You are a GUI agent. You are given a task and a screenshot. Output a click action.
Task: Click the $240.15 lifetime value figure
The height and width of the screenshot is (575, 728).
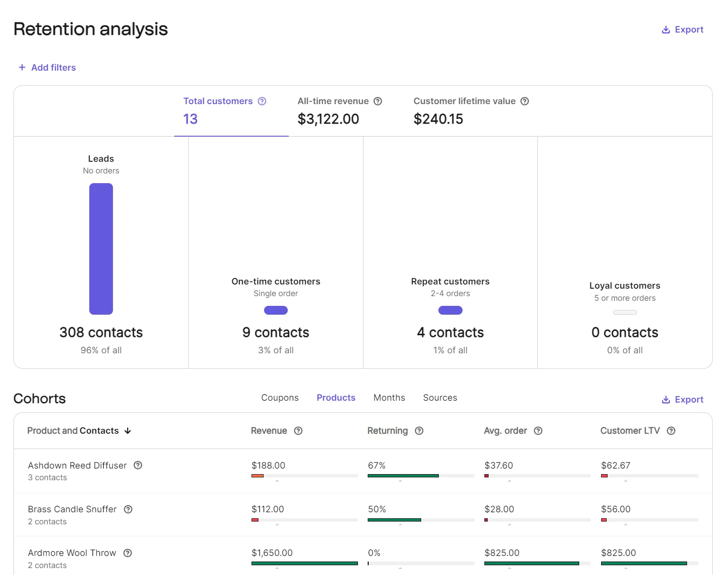pyautogui.click(x=438, y=119)
